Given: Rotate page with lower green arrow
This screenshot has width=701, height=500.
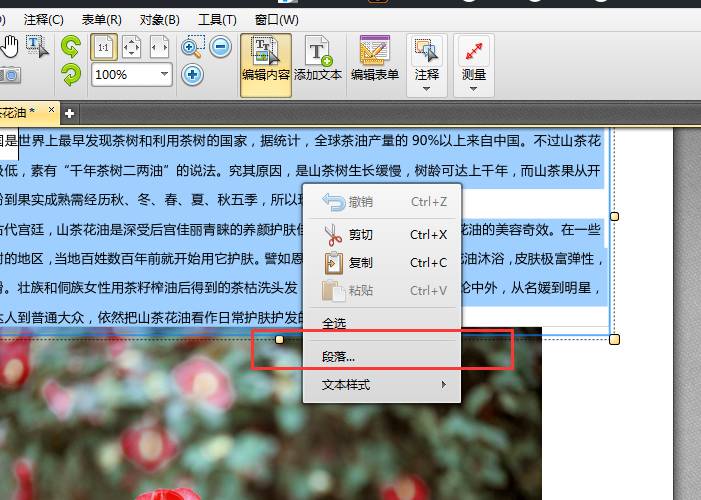Looking at the screenshot, I should click(71, 74).
